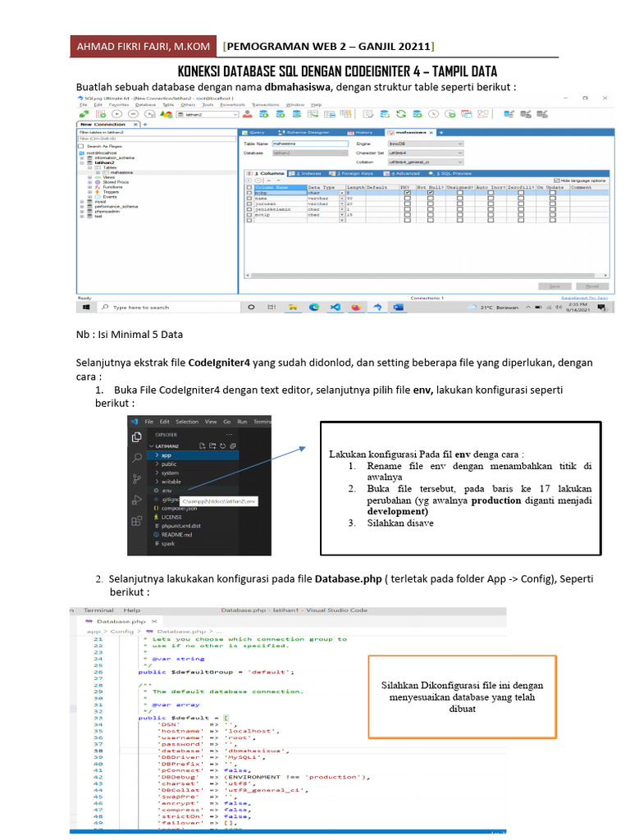Open Collation utf8mb4_general_ci dropdown

pos(426,162)
